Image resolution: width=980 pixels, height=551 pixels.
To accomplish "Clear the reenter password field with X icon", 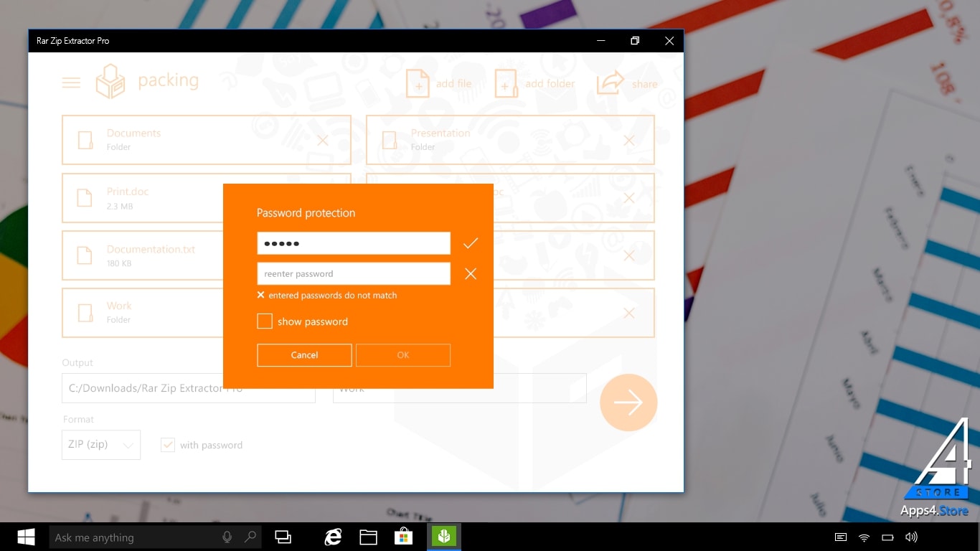I will coord(471,273).
